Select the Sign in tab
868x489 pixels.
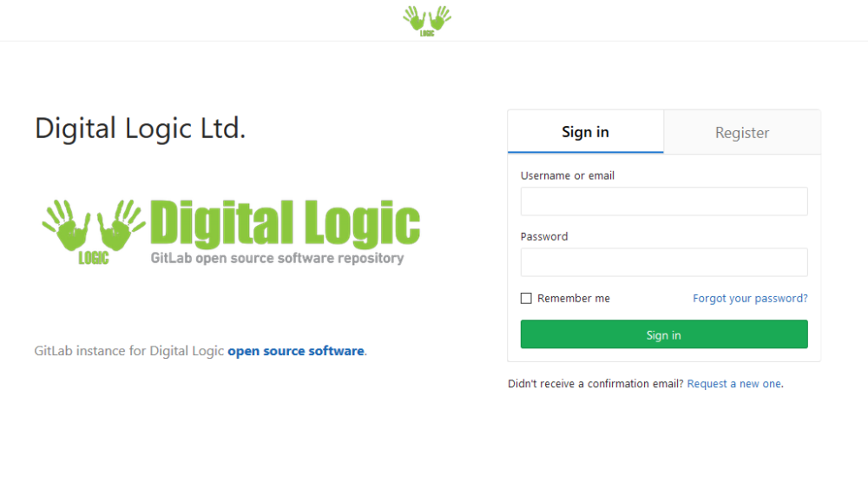click(x=585, y=132)
